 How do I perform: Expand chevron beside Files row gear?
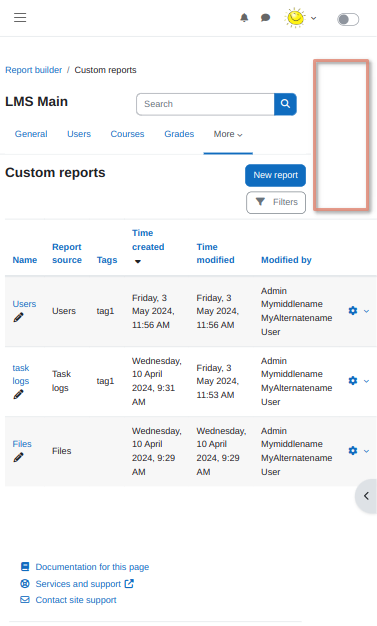(366, 451)
